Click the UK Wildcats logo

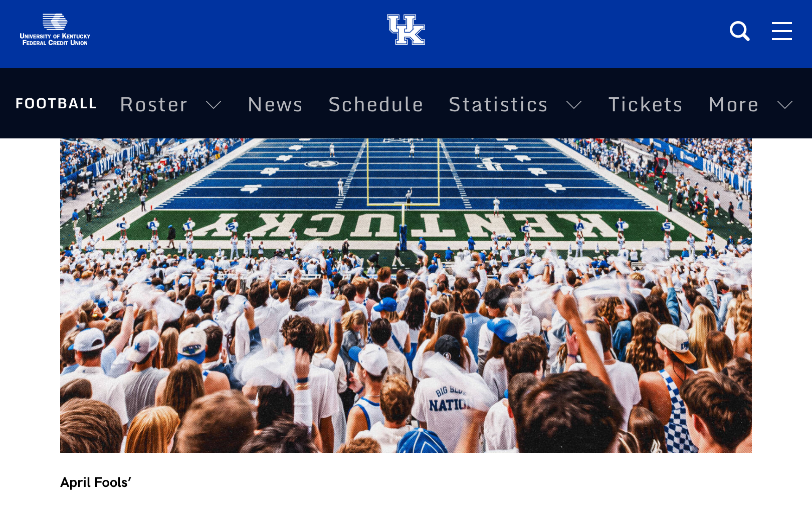point(406,30)
